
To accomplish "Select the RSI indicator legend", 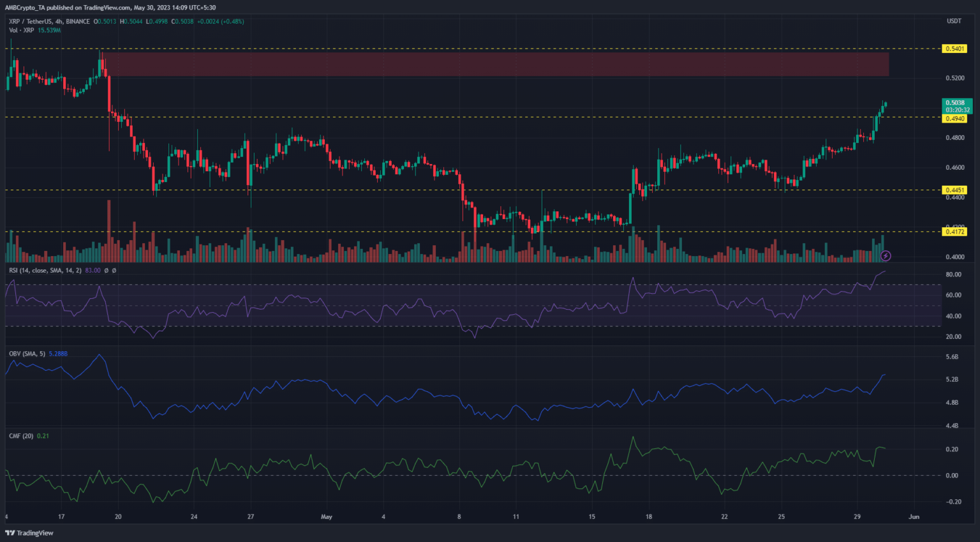I will [x=45, y=271].
